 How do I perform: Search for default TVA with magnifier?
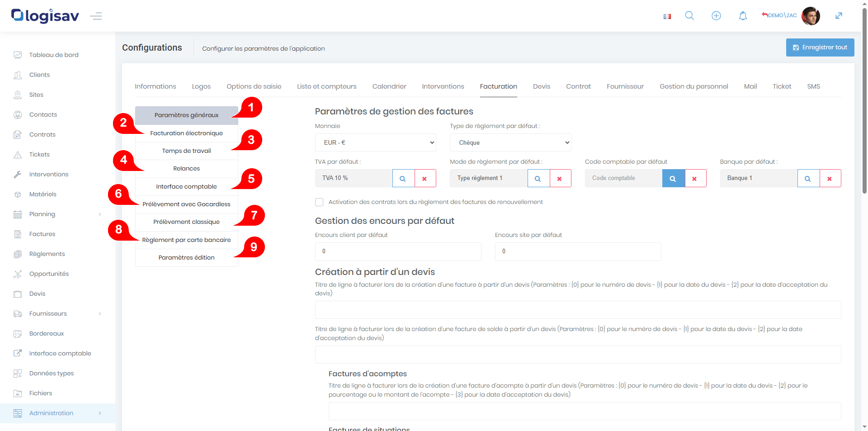(x=403, y=178)
